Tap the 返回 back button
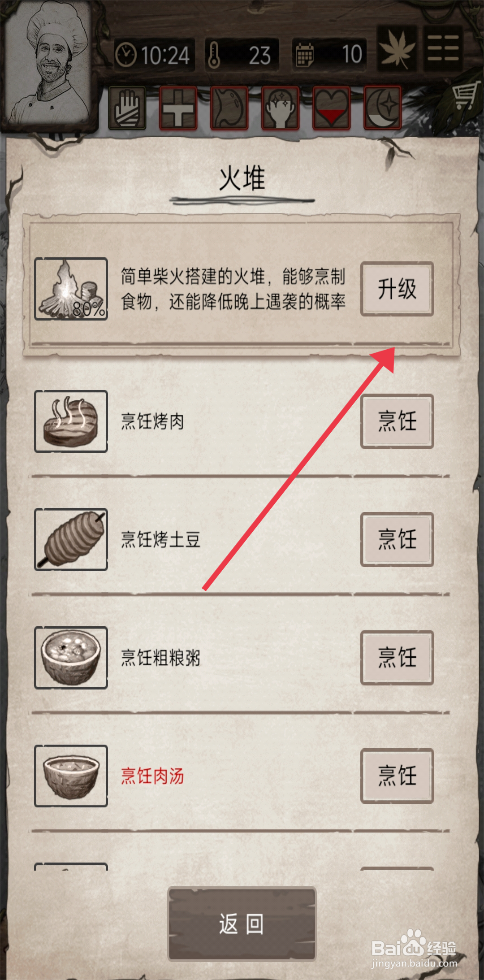The height and width of the screenshot is (980, 484). (242, 924)
